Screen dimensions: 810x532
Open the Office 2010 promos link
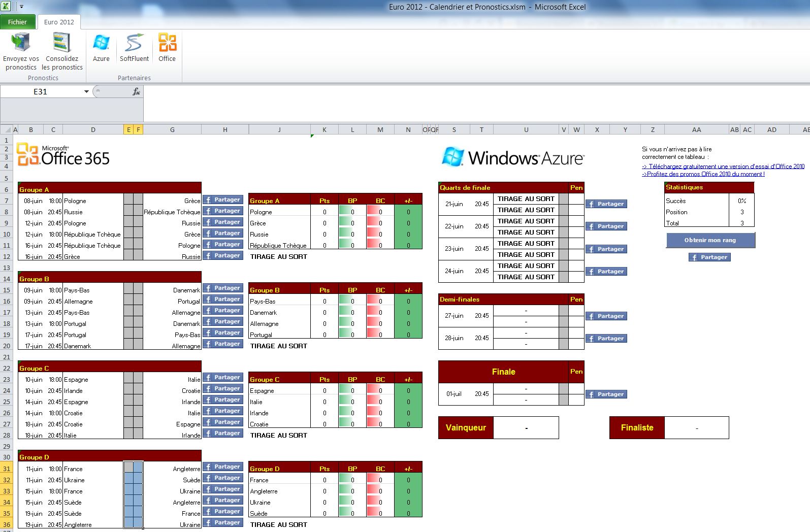click(x=703, y=174)
